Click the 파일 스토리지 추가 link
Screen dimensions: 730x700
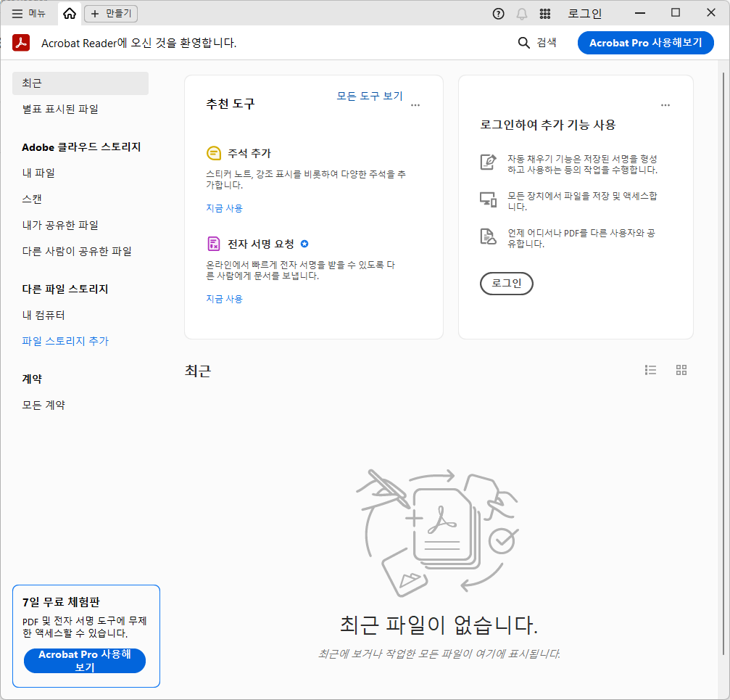coord(65,341)
